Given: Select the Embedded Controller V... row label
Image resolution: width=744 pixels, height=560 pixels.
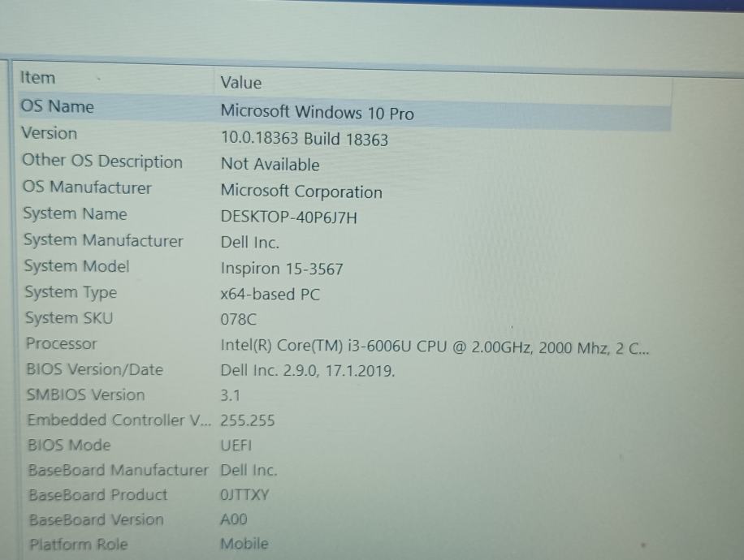Looking at the screenshot, I should [119, 420].
